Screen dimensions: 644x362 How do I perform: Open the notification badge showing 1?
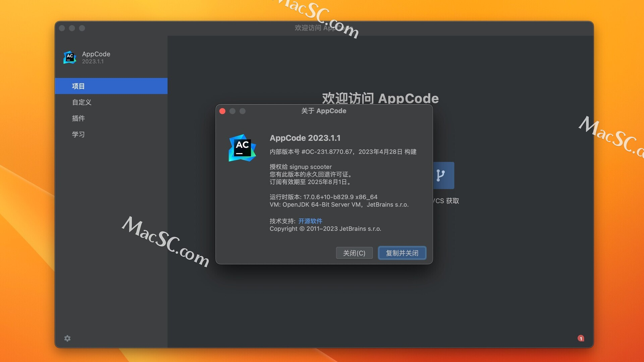click(x=581, y=338)
